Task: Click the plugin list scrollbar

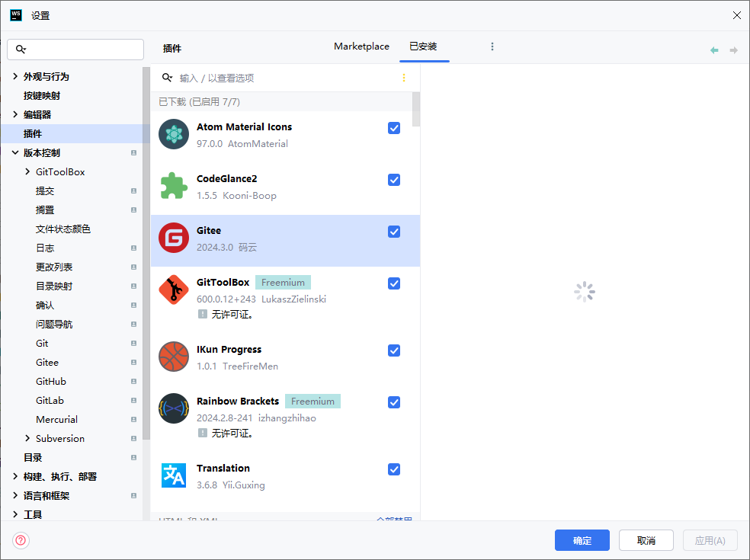Action: pos(416,110)
